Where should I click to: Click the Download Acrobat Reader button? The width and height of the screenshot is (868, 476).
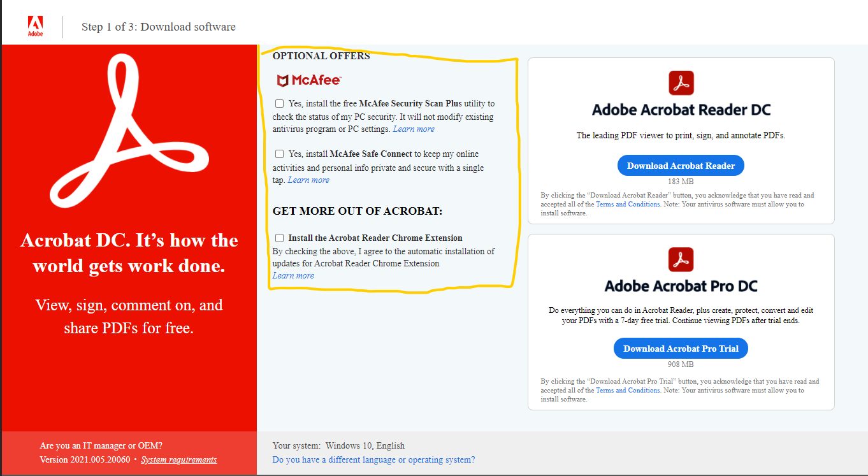(681, 166)
